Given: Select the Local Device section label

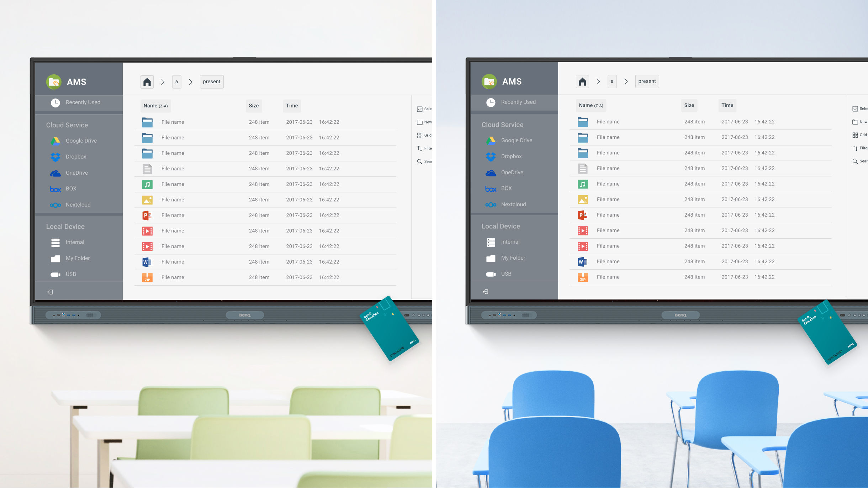Looking at the screenshot, I should tap(65, 227).
